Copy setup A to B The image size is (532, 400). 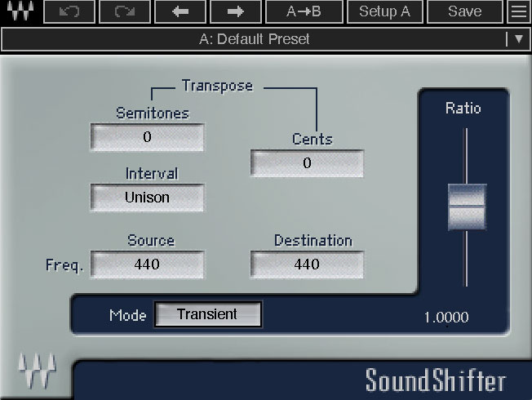304,11
